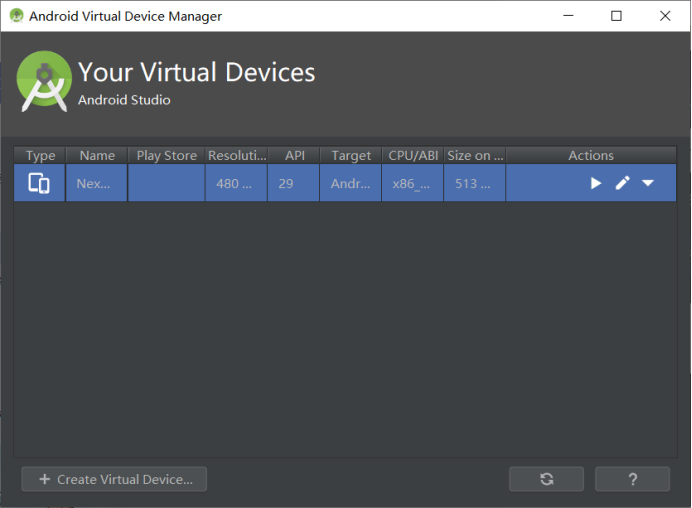Open the actions dropdown arrow for the AVD
This screenshot has width=692, height=508.
647,183
